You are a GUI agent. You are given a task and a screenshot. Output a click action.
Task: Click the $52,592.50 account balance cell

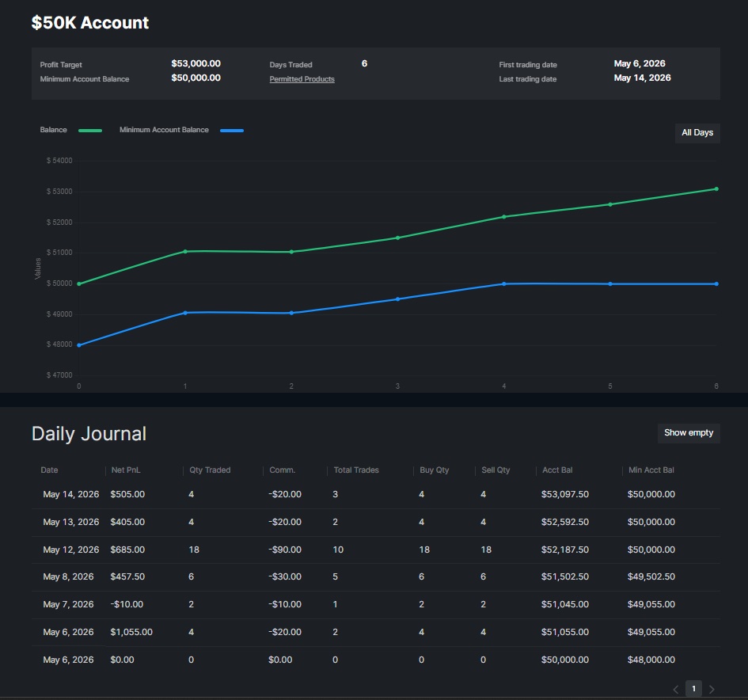[x=565, y=522]
